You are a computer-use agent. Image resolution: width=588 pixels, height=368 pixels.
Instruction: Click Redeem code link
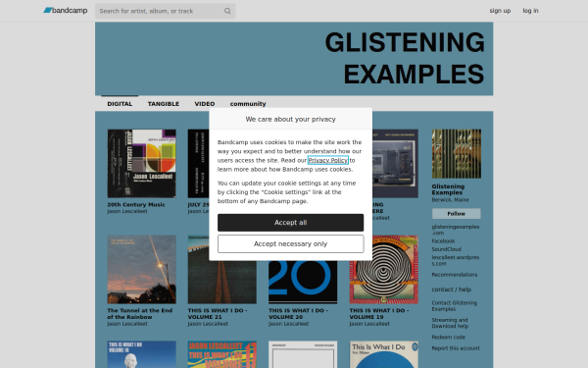pos(449,338)
